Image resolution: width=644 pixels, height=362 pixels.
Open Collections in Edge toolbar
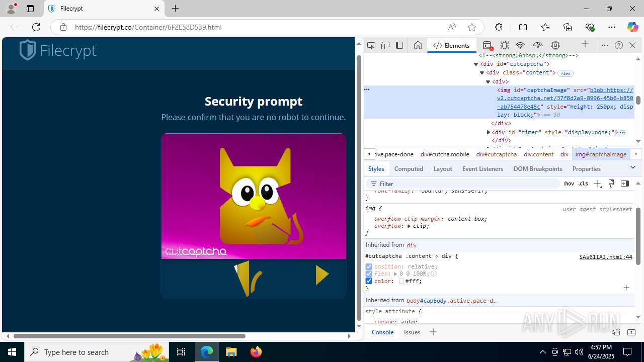568,27
